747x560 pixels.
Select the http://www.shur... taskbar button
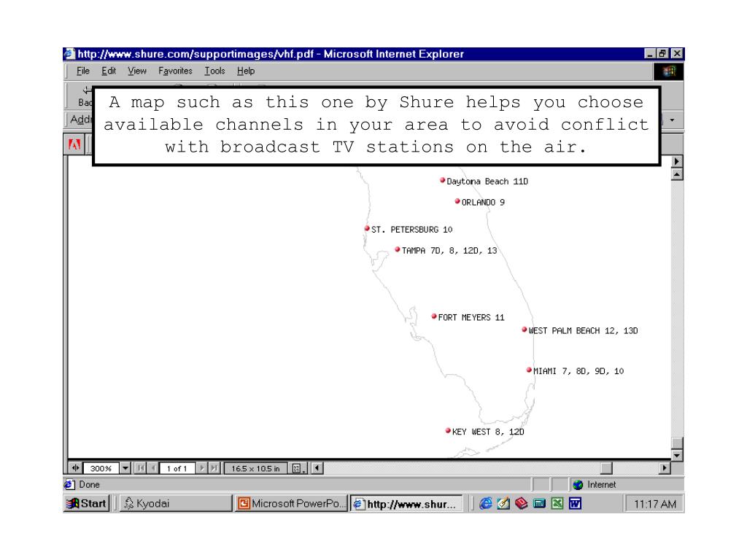[406, 503]
